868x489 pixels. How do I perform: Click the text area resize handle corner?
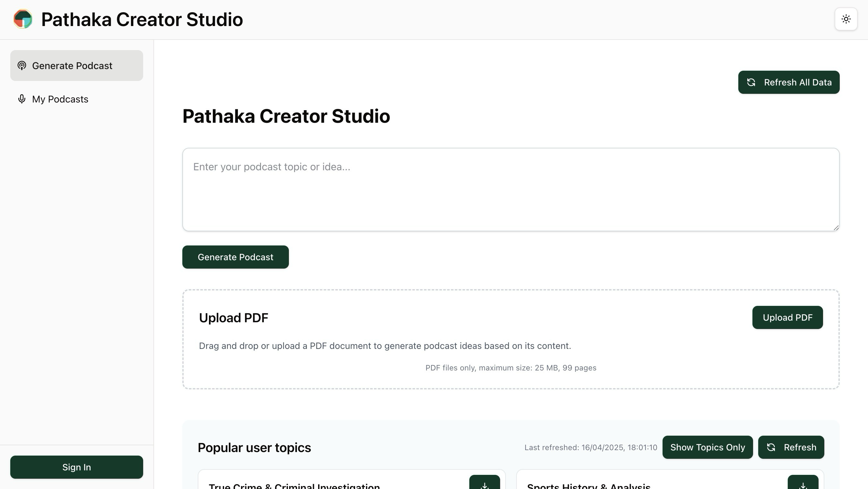pos(836,228)
